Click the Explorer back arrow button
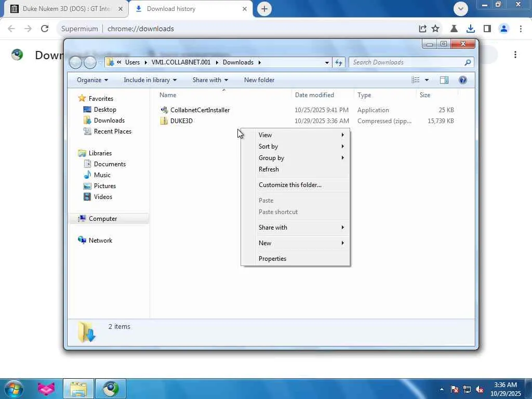 coord(75,62)
